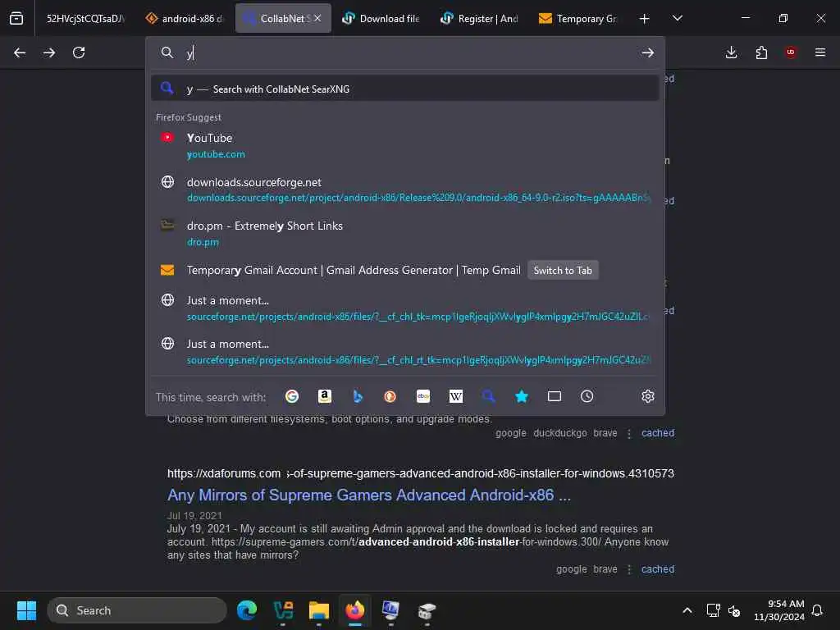840x630 pixels.
Task: Open 'Any Mirrors of Supreme Gamers' result
Action: click(369, 495)
